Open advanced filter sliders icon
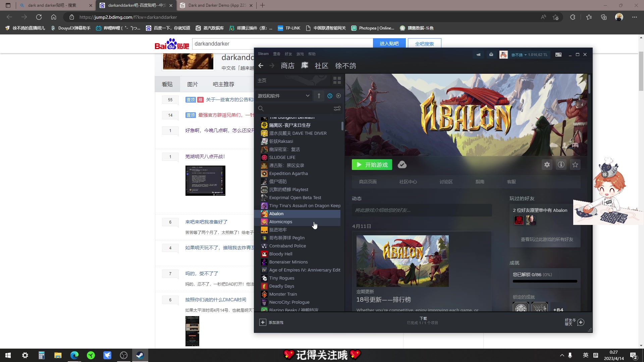644x362 pixels. click(337, 109)
